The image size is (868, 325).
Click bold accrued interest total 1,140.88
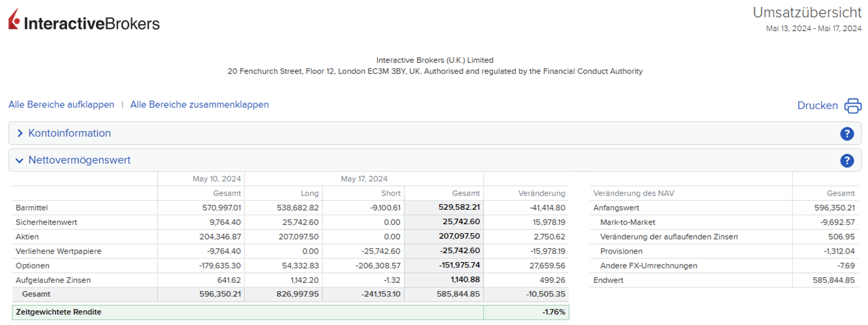pos(465,279)
